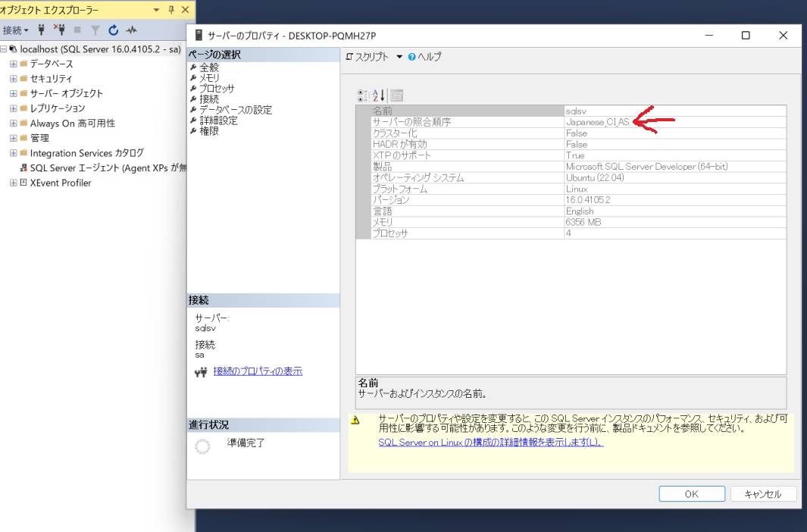The height and width of the screenshot is (532, 807).
Task: Open the activity monitor pulse icon
Action: (132, 30)
